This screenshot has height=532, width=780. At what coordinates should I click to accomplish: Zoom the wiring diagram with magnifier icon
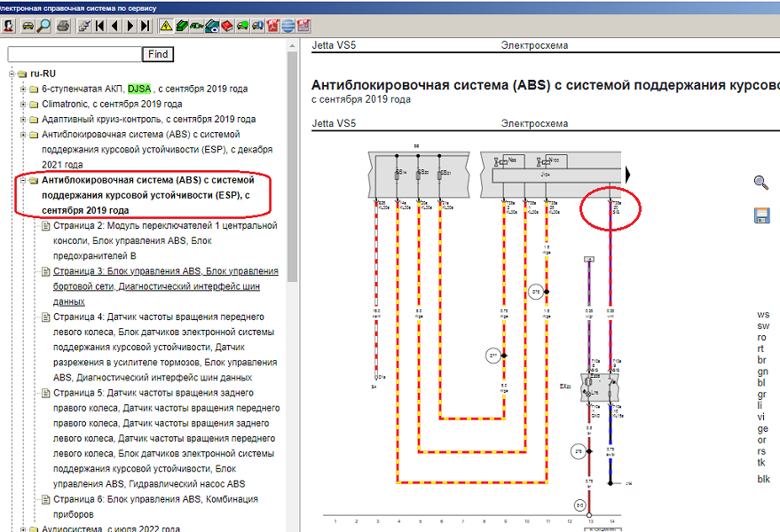(761, 183)
